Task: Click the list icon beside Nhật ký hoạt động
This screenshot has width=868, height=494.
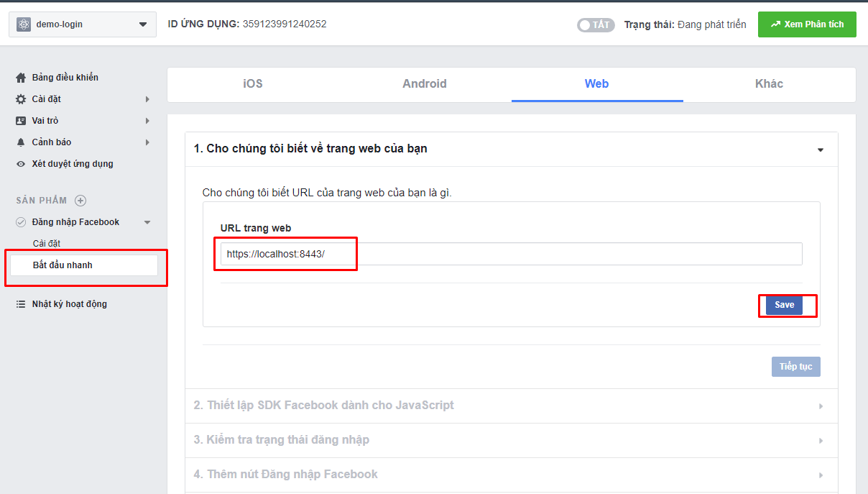Action: (x=21, y=304)
